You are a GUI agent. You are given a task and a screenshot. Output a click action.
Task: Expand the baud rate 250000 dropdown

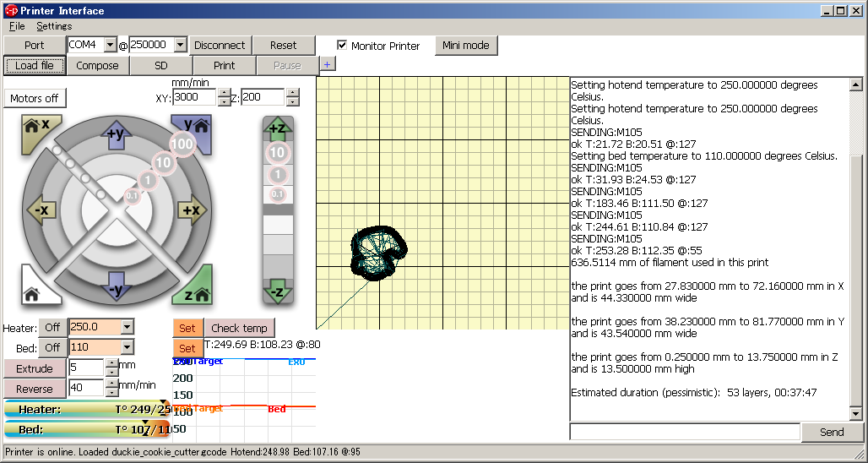click(x=180, y=45)
